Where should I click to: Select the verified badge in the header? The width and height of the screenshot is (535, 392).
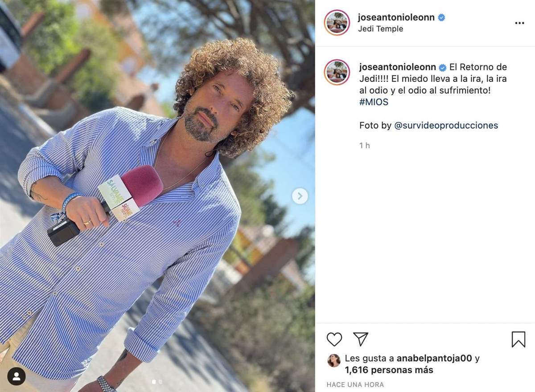tap(441, 18)
